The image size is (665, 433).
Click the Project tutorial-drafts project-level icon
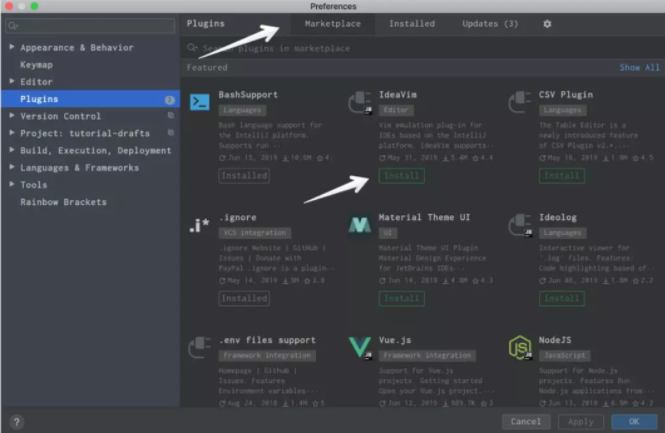tap(171, 133)
